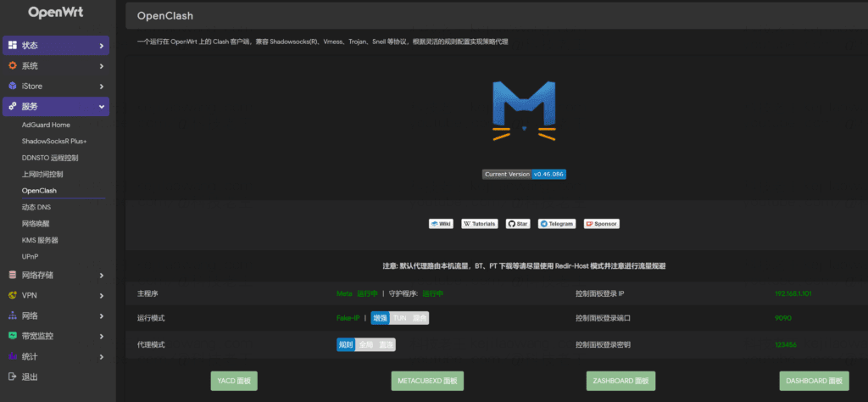Switch running mode to TUN
Screen dimensions: 868x402
(400, 318)
